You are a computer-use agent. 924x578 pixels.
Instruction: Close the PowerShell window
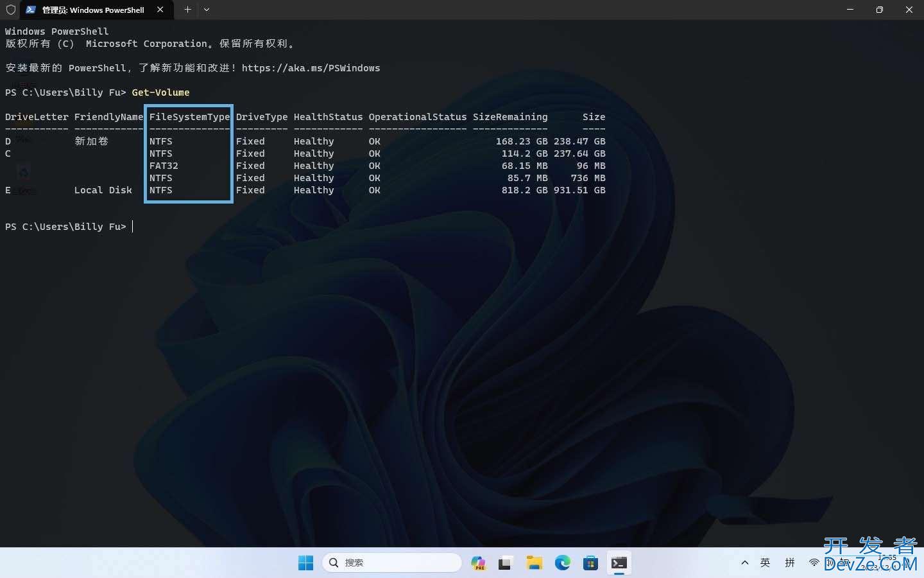909,10
